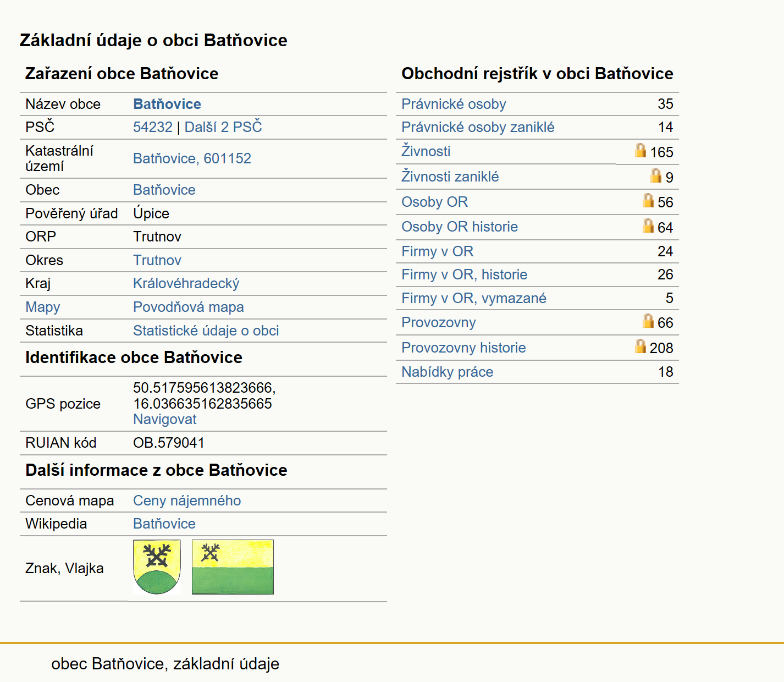
Task: Open the Wikipedia Batňovice link
Action: (164, 524)
